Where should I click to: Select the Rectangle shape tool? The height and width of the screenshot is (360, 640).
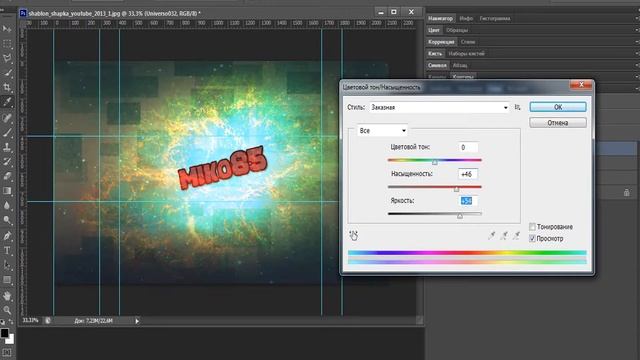[x=7, y=280]
